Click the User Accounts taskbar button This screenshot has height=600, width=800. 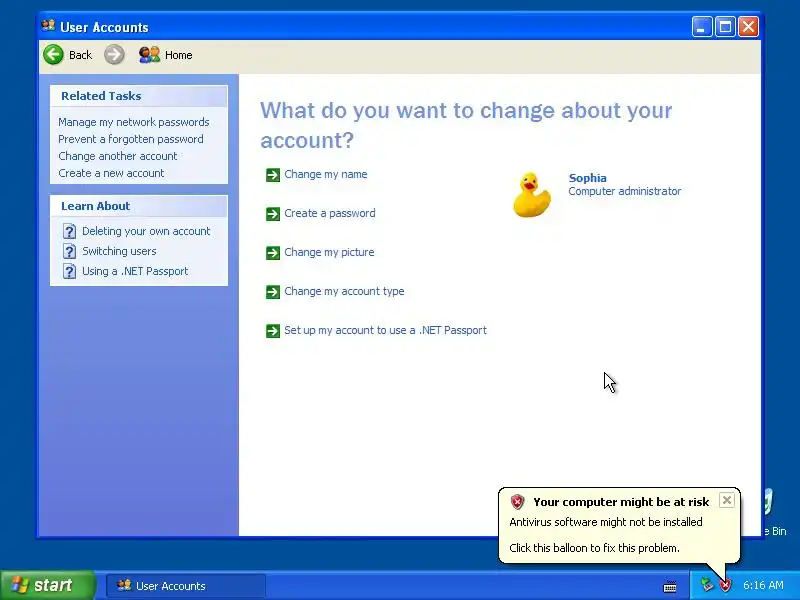(x=186, y=586)
